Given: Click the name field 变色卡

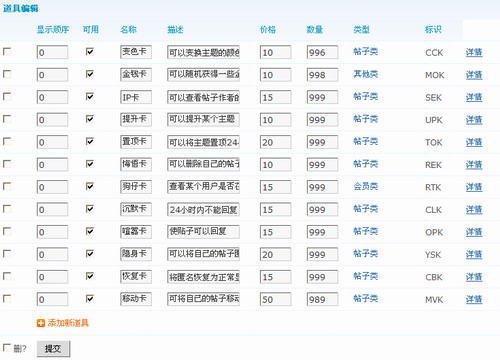Looking at the screenshot, I should [x=136, y=52].
